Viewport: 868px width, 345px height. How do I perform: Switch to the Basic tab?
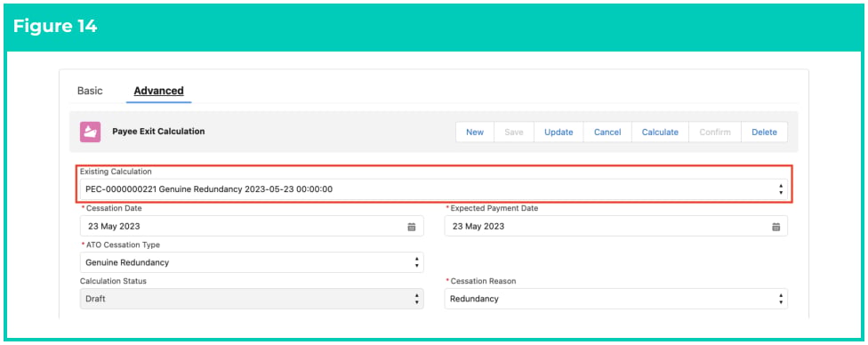tap(90, 91)
